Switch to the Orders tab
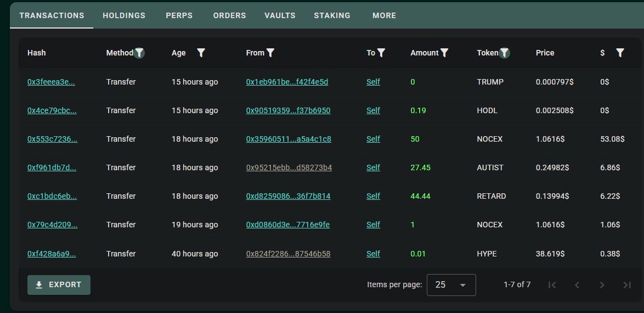Viewport: 644px width, 313px height. tap(230, 15)
